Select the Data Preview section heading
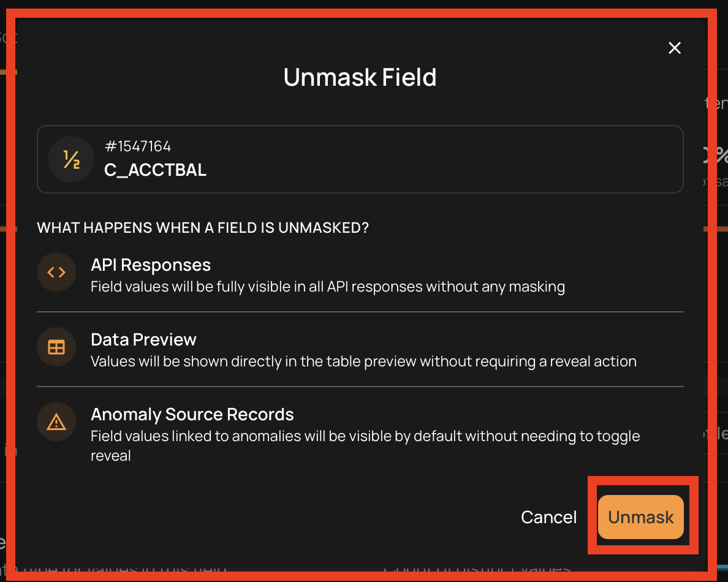728x582 pixels. (x=143, y=339)
